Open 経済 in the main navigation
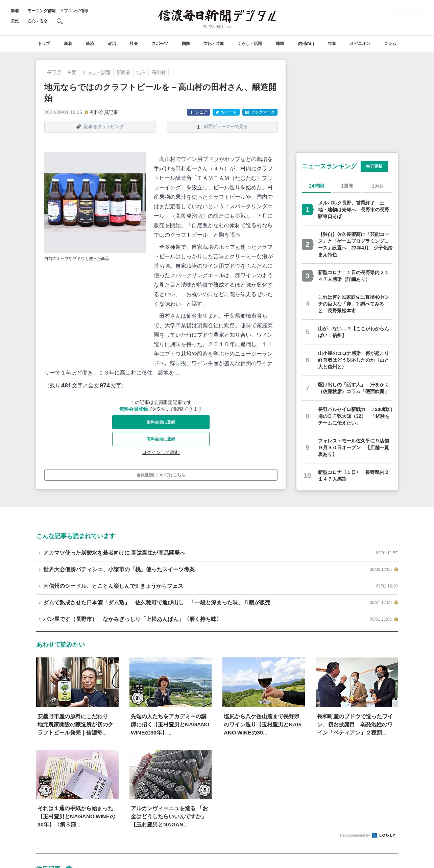 click(90, 44)
